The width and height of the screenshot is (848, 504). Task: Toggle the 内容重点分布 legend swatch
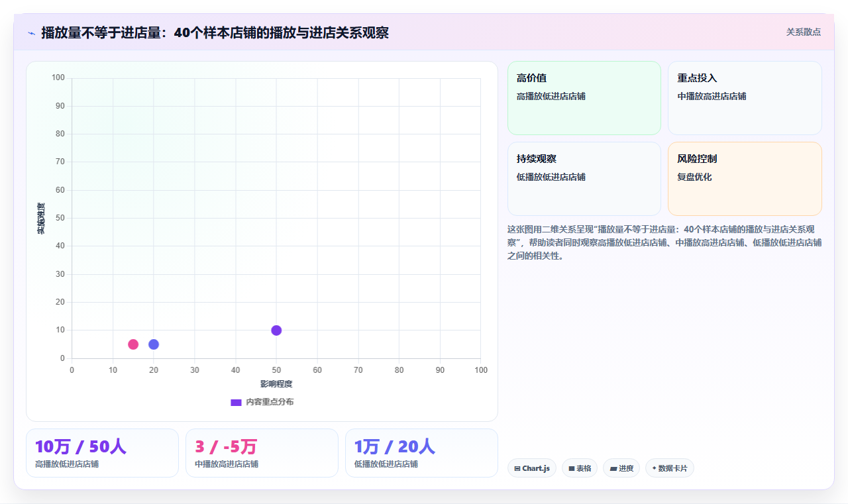(236, 402)
